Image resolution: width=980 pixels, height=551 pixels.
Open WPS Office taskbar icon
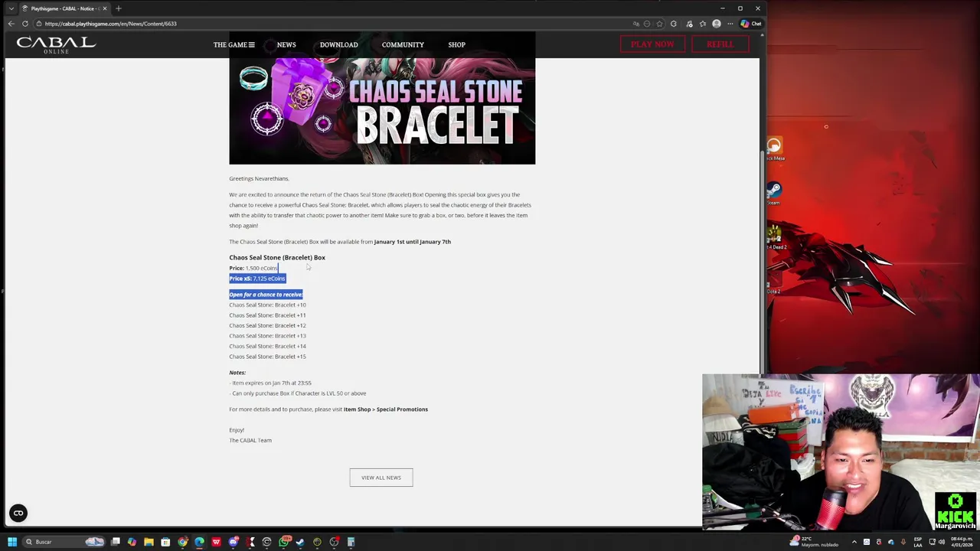[216, 542]
